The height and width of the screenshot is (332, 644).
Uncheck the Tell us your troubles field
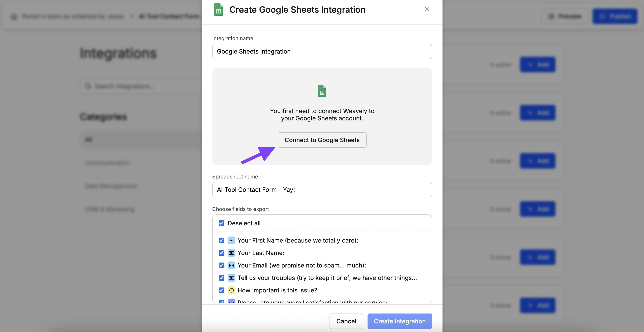[x=221, y=278]
